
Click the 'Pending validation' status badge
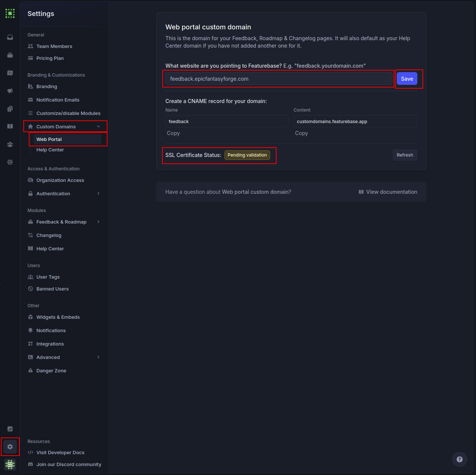pos(247,155)
